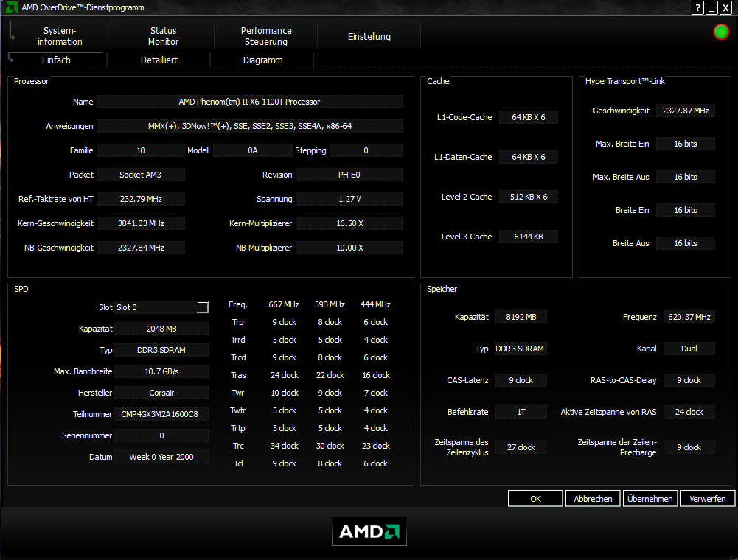The width and height of the screenshot is (738, 560).
Task: Click the Abbrechen button
Action: point(593,498)
